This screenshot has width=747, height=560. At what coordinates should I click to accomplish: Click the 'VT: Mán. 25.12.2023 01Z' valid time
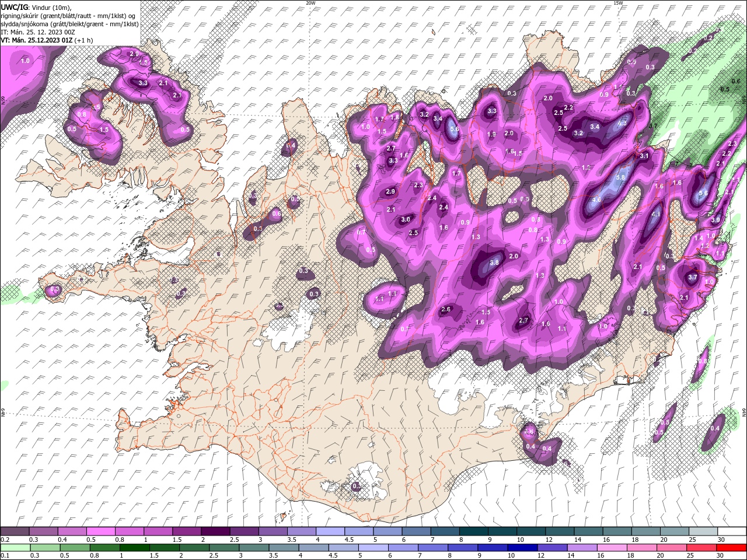(x=37, y=40)
